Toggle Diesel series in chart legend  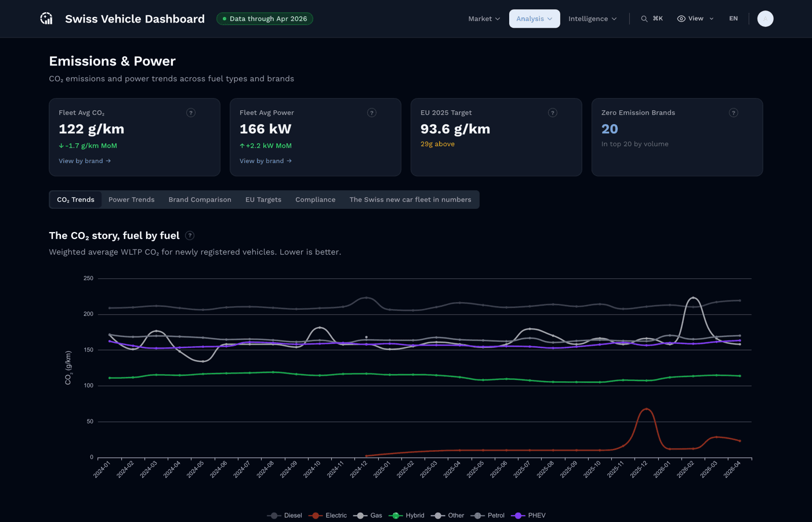point(285,516)
